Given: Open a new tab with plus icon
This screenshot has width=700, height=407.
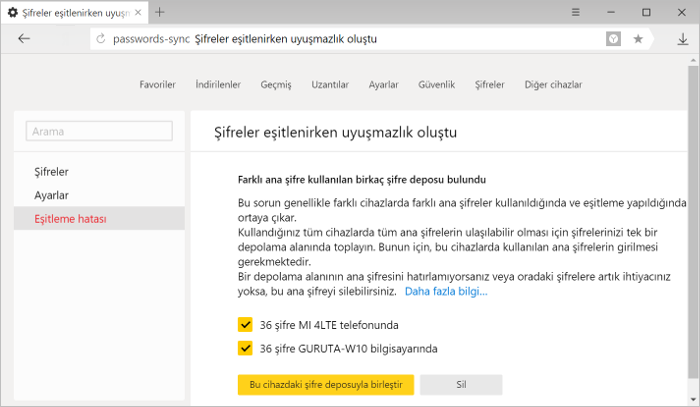Looking at the screenshot, I should tap(159, 12).
